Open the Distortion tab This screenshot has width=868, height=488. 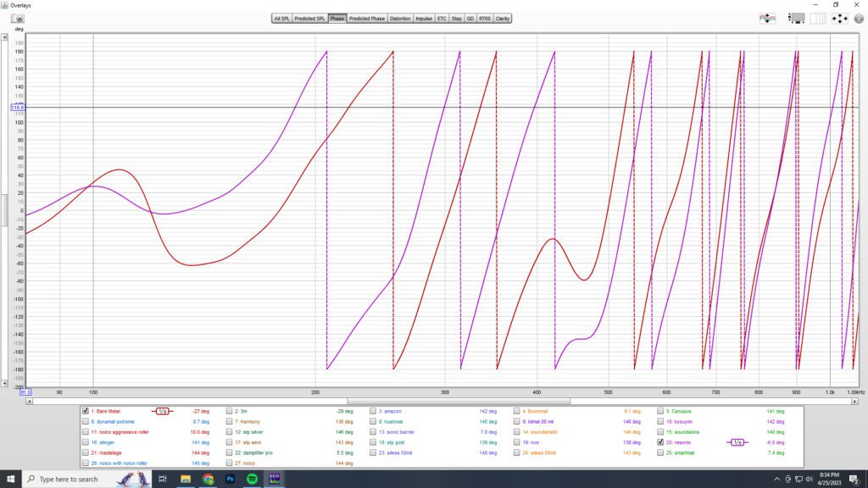[x=400, y=17]
